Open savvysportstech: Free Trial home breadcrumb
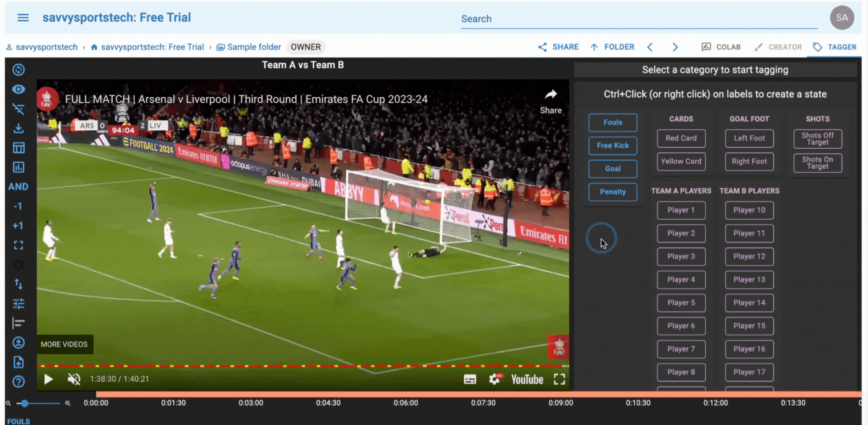This screenshot has height=425, width=868. (147, 47)
